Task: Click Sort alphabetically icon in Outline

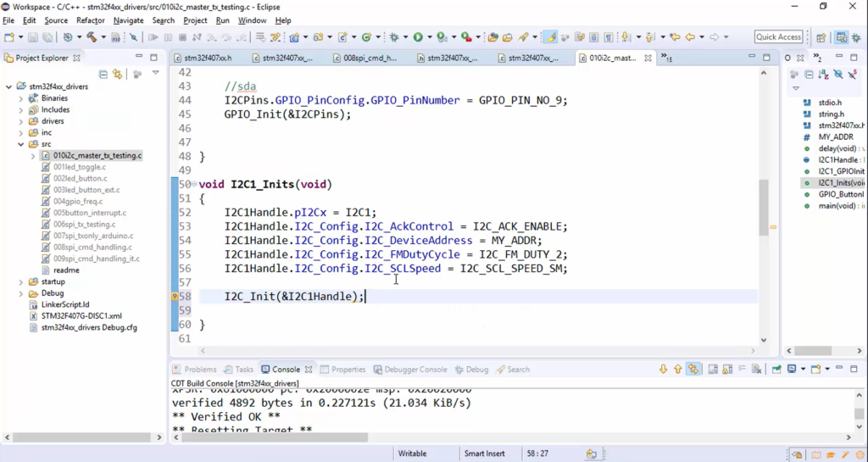Action: [823, 74]
